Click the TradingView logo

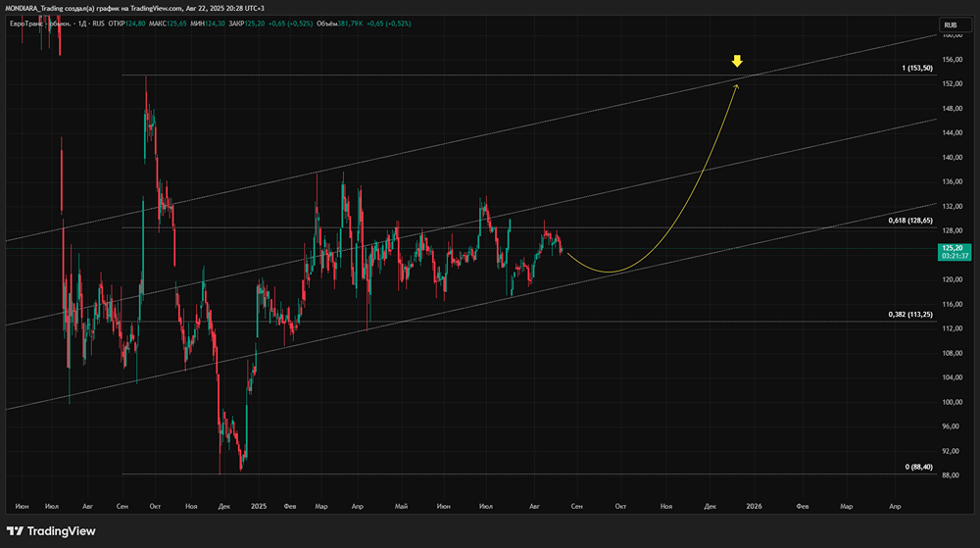pyautogui.click(x=51, y=531)
